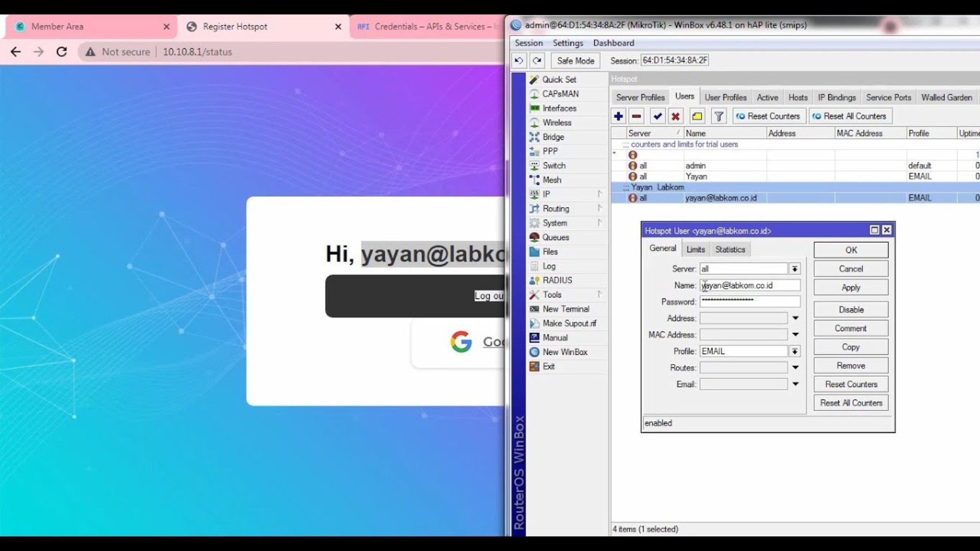Click OK in Hotspot User dialog
The image size is (980, 551).
pos(851,250)
